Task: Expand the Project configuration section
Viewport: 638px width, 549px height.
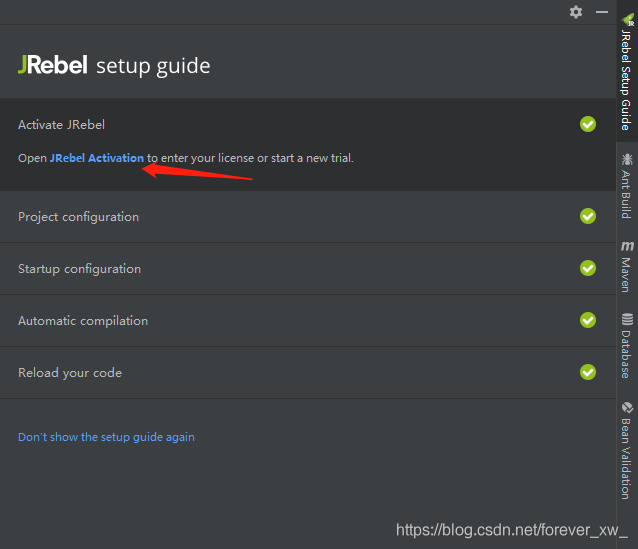Action: click(78, 217)
